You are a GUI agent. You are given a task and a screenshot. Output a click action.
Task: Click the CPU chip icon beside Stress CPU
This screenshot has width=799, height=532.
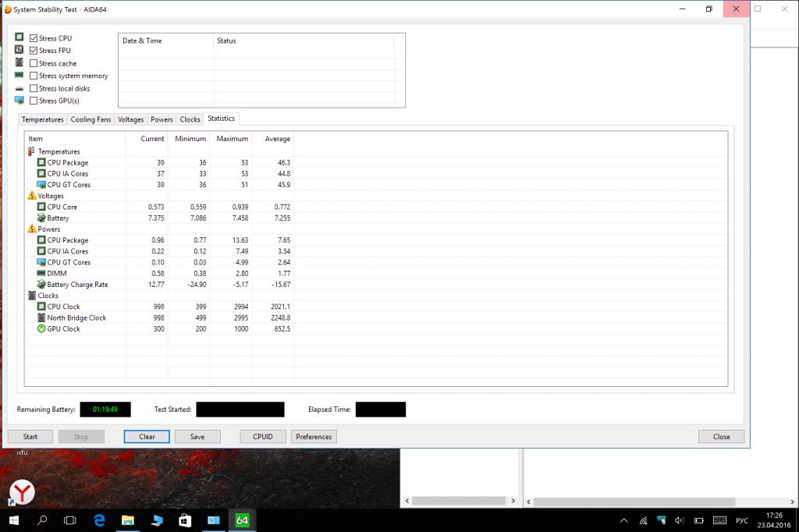[x=20, y=37]
